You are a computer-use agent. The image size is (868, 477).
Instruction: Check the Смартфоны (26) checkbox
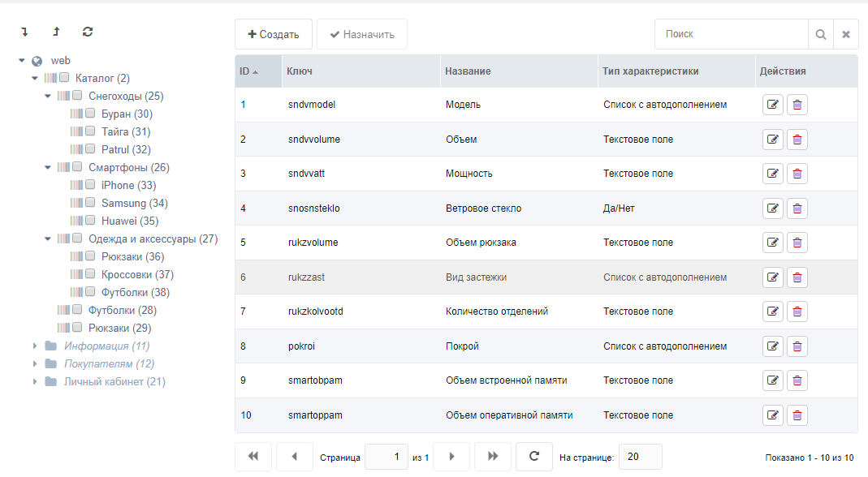(x=77, y=166)
